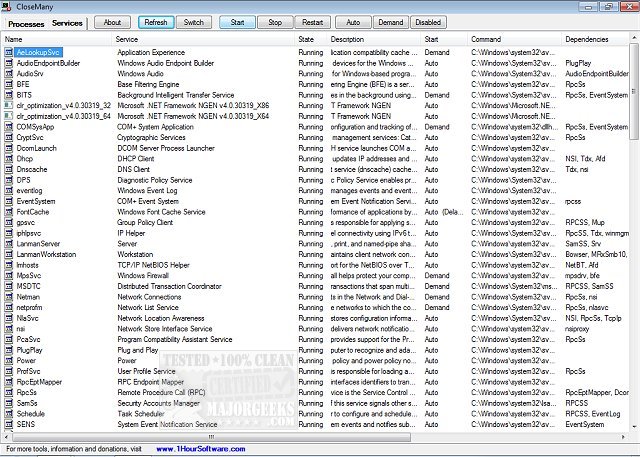Sort by the Name column header
The width and height of the screenshot is (640, 457).
[57, 39]
